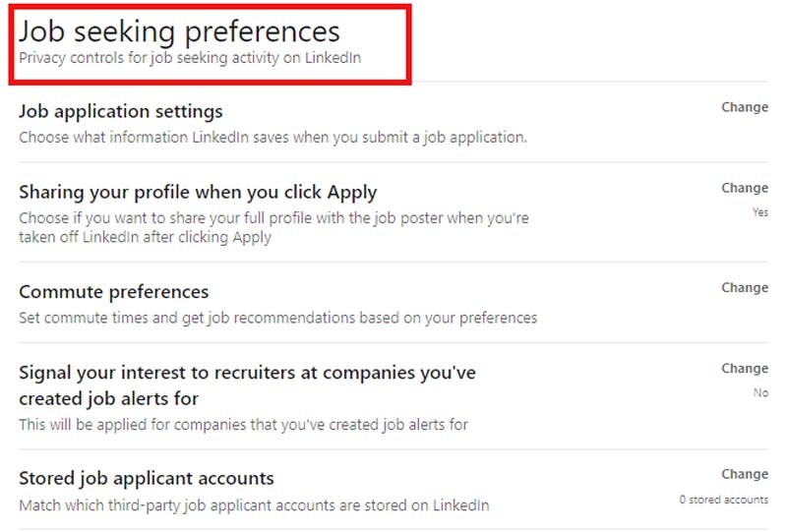
Task: Click the 'Set commute times' description text
Action: pos(277,318)
